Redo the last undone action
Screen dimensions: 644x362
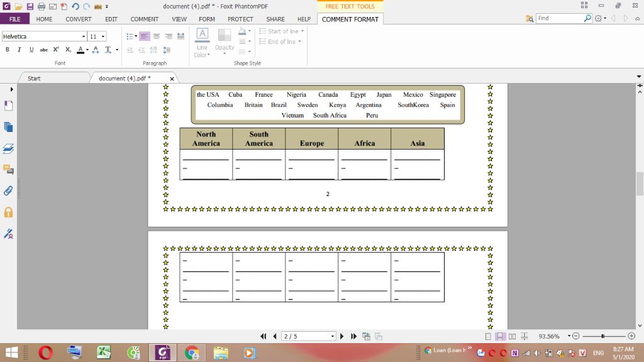tap(86, 6)
